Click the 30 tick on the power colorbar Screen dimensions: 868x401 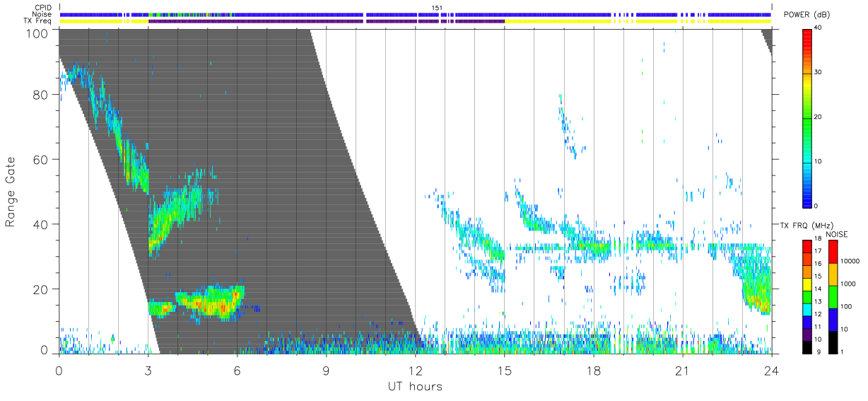819,72
